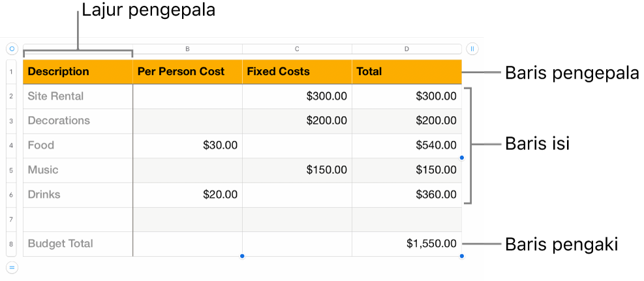Click the blue selection handle on bottom edge
This screenshot has height=281, width=644.
point(242,256)
